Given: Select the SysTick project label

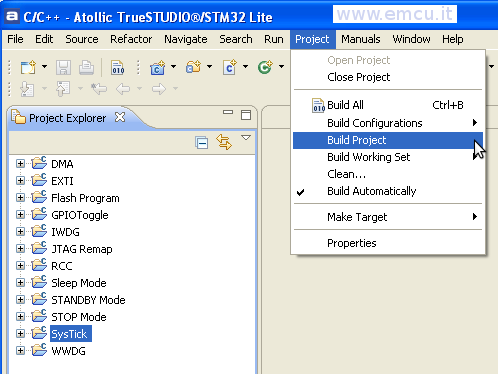Looking at the screenshot, I should [x=71, y=334].
